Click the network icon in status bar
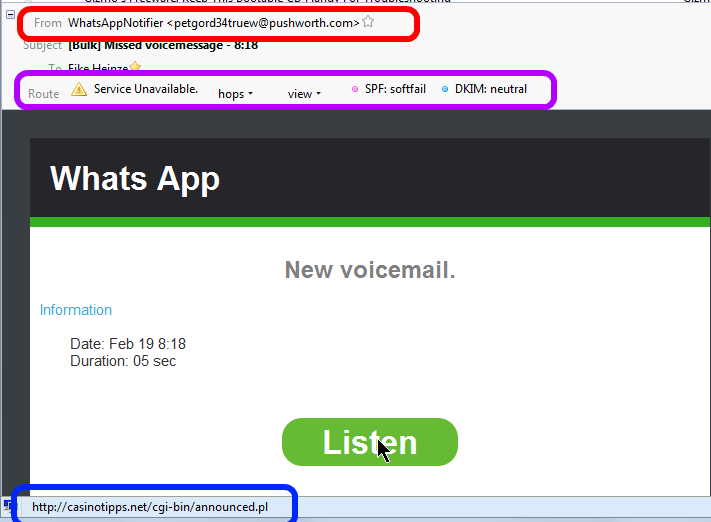This screenshot has height=522, width=711. click(x=8, y=505)
